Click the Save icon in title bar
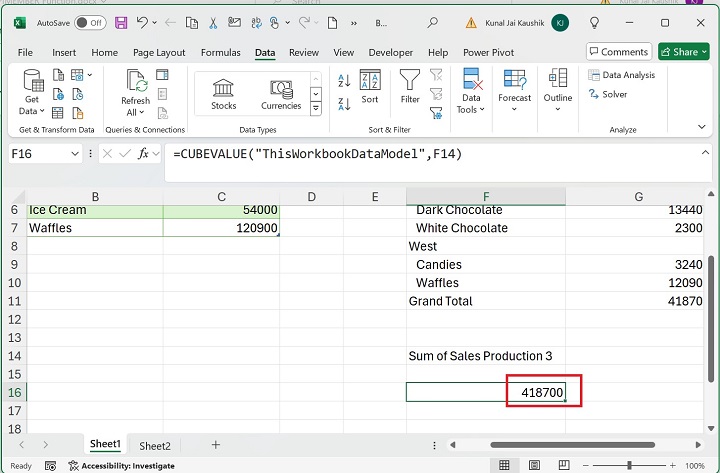This screenshot has width=720, height=473. pyautogui.click(x=121, y=22)
